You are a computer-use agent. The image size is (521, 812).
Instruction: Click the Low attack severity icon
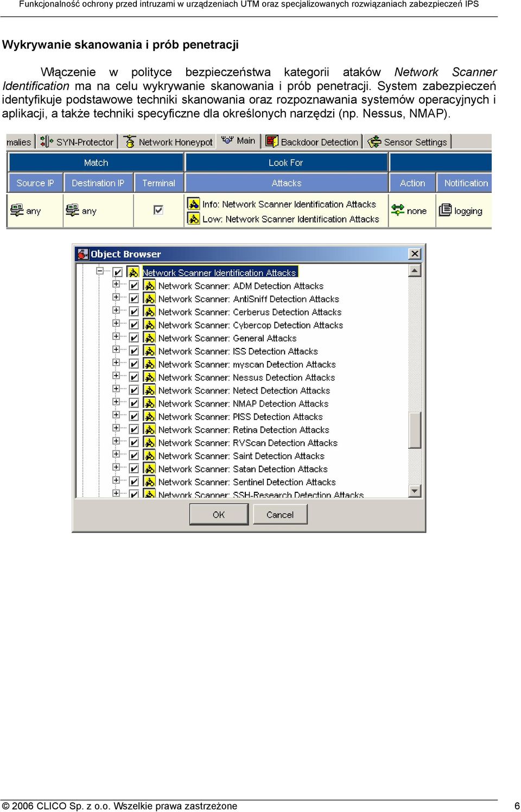pos(194,218)
